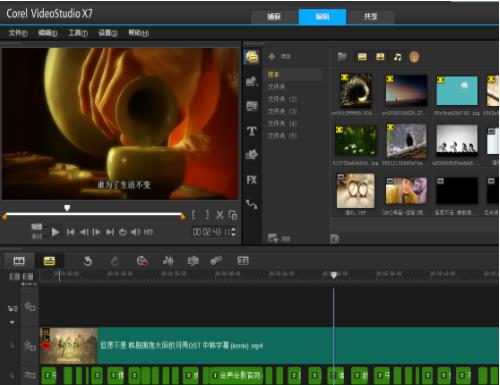Open the Media library panel
Viewport: 500px width, 385px height.
coord(252,57)
